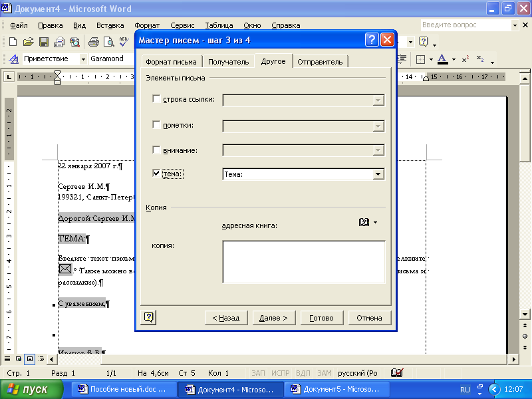This screenshot has width=532, height=399.
Task: Uncheck the 'тема' checkbox
Action: pyautogui.click(x=156, y=174)
